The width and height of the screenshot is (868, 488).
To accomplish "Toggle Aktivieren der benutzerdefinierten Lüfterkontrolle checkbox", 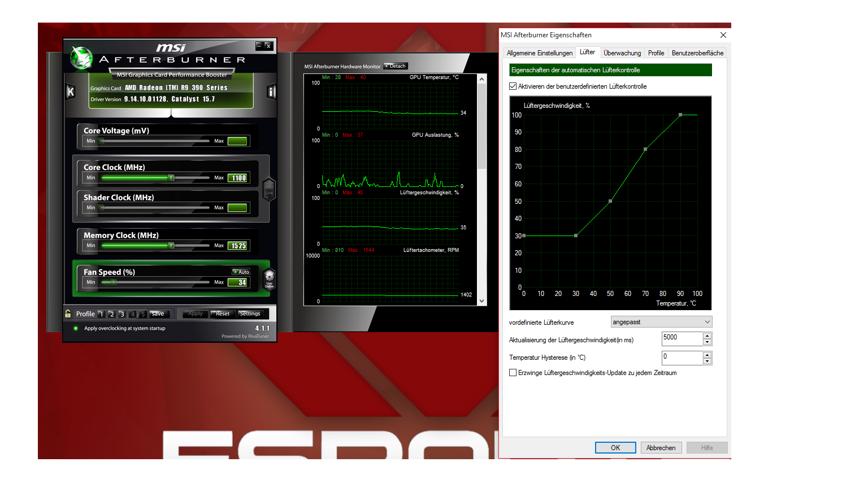I will coord(513,86).
